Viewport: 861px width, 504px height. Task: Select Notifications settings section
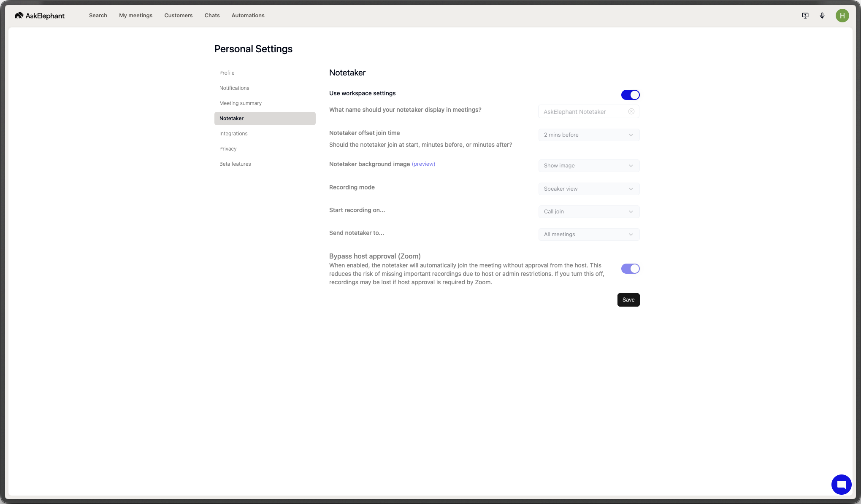click(265, 88)
